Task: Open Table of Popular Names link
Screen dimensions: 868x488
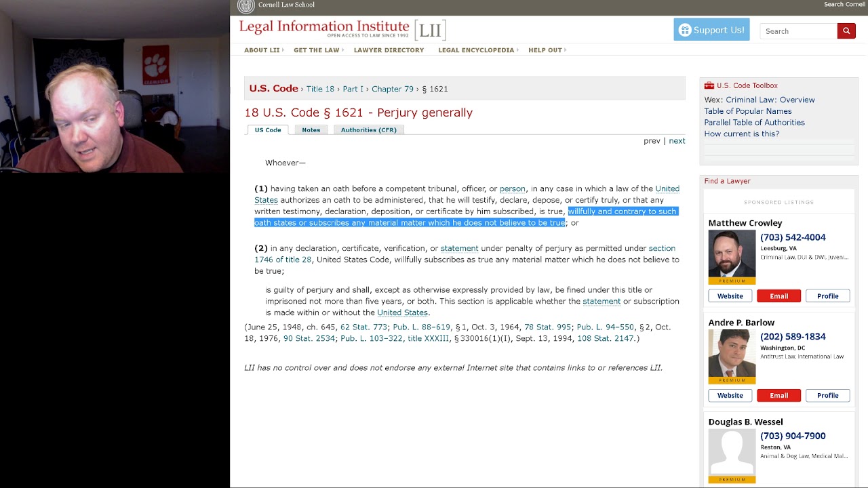Action: tap(748, 111)
